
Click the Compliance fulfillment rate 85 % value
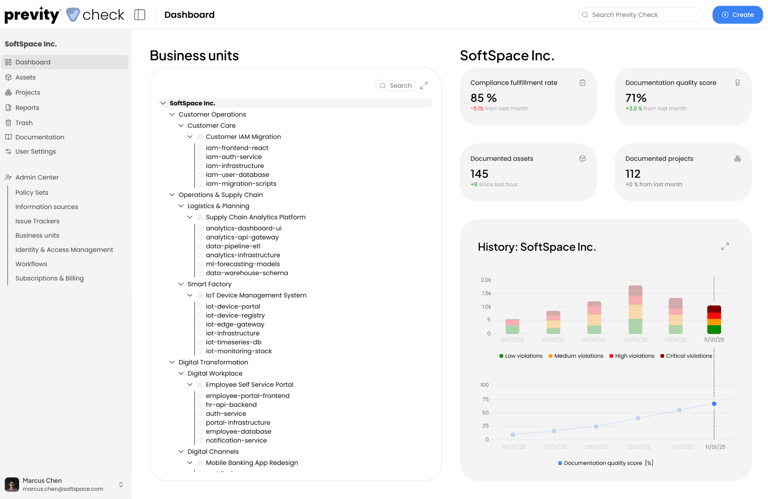click(483, 98)
